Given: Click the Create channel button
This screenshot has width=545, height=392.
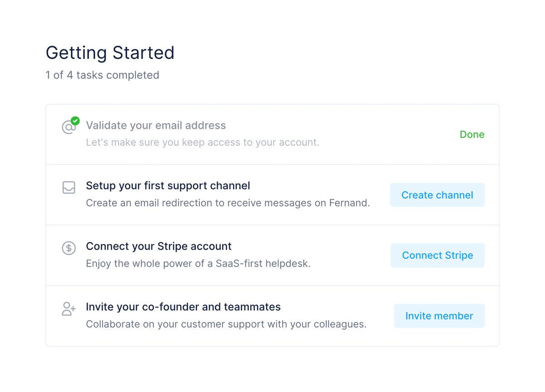Looking at the screenshot, I should tap(437, 195).
